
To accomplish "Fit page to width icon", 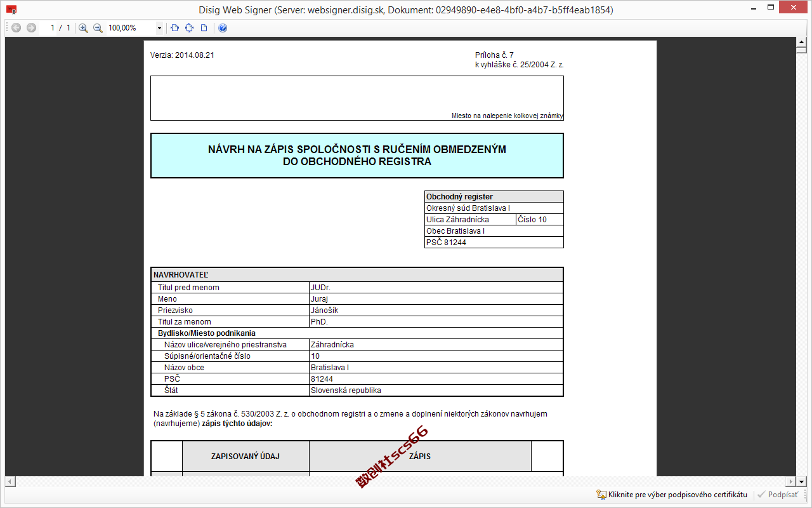I will coord(175,28).
